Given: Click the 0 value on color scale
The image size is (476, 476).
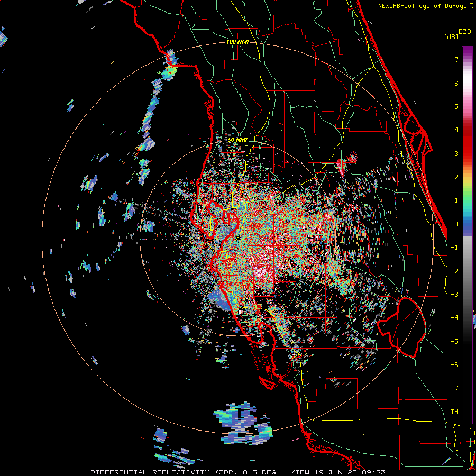Looking at the screenshot, I should tap(456, 224).
